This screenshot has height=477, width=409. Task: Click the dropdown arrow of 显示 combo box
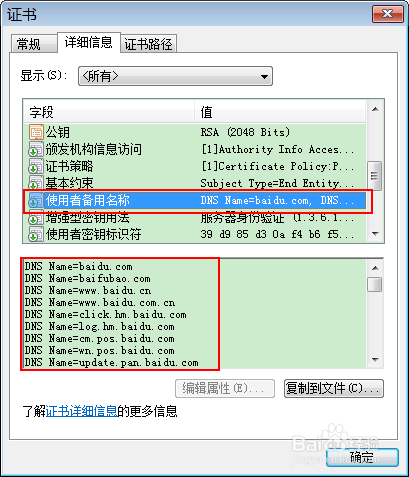pos(264,77)
